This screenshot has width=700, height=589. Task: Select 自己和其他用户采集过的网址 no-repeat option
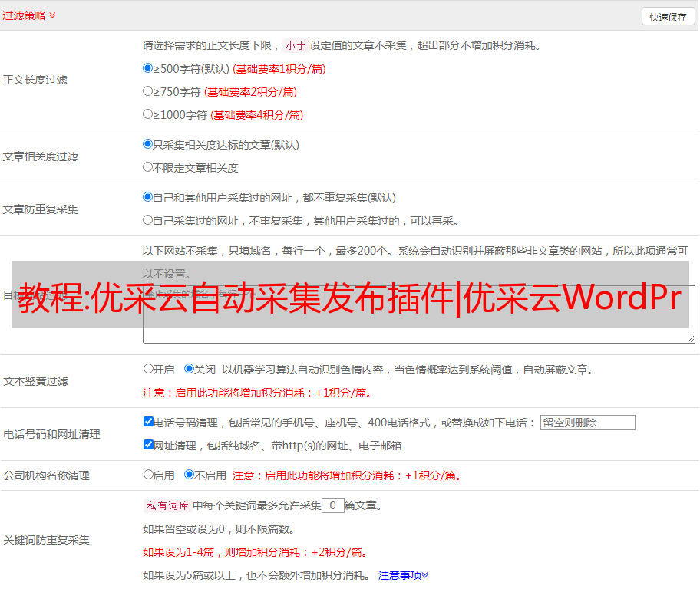pos(148,197)
